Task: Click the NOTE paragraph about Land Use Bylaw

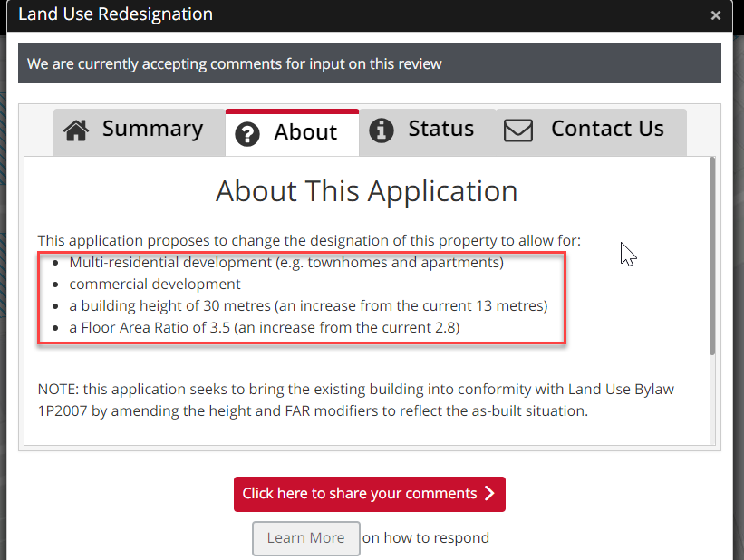Action: click(x=357, y=400)
